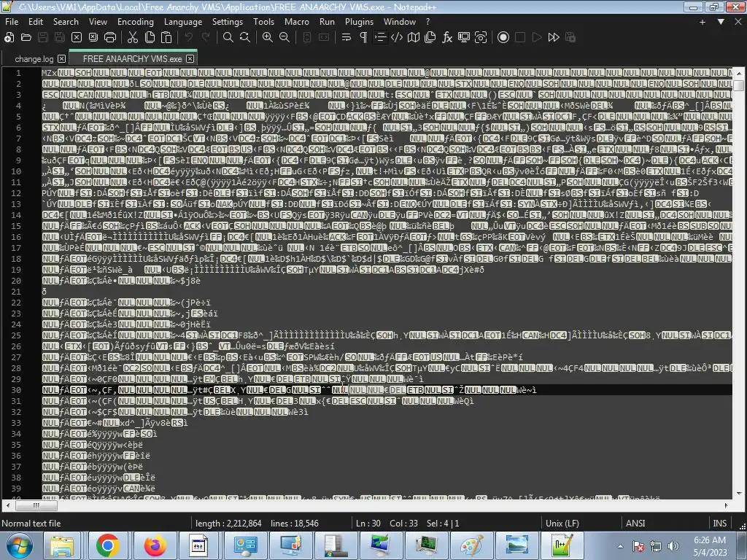The width and height of the screenshot is (747, 560).
Task: Open the File menu
Action: 12,22
